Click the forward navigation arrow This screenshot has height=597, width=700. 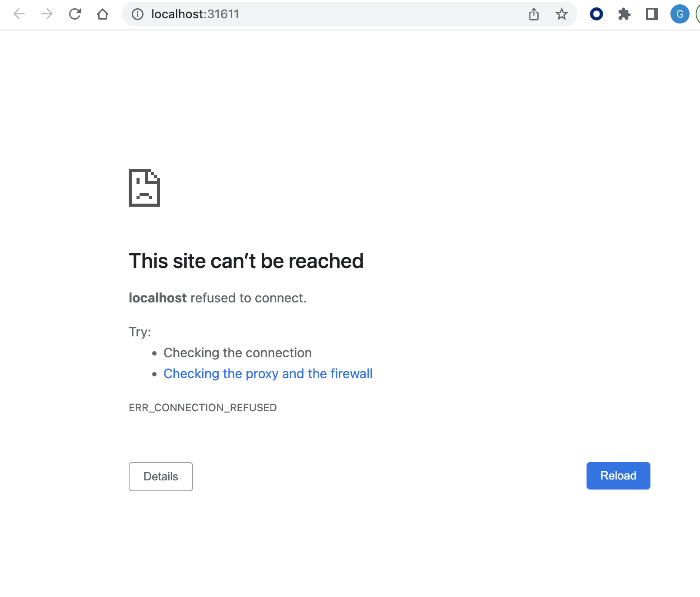[46, 14]
